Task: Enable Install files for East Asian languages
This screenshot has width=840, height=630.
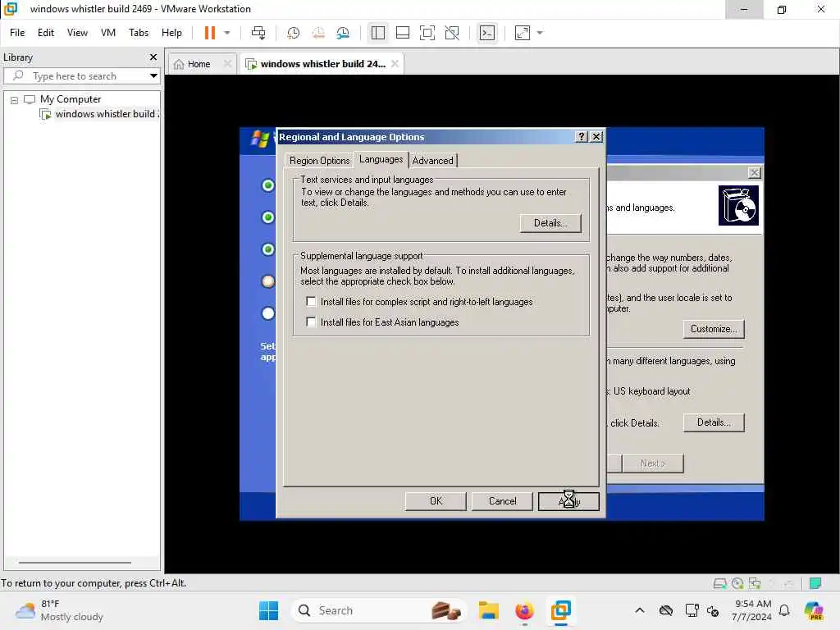Action: (311, 322)
